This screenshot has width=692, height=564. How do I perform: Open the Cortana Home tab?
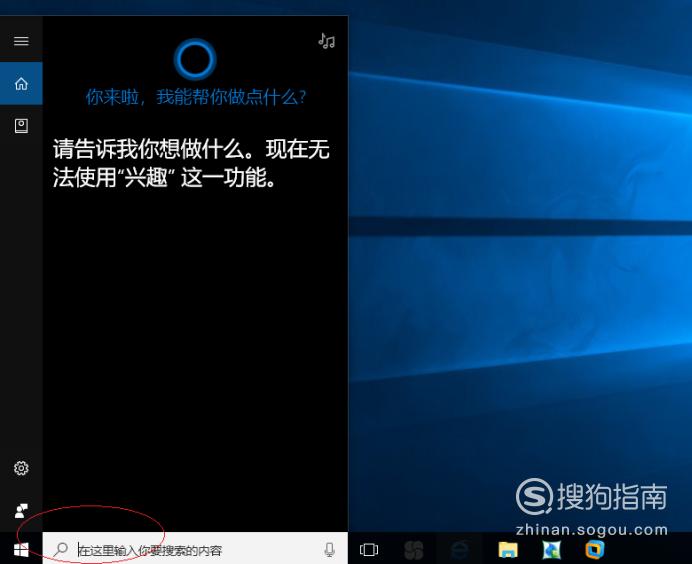(x=21, y=83)
